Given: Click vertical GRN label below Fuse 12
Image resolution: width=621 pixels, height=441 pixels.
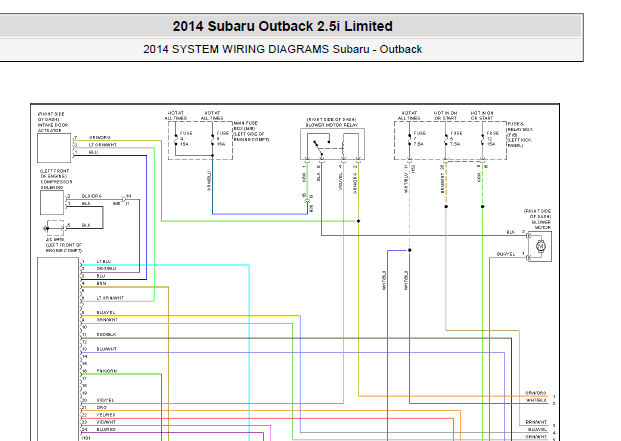Looking at the screenshot, I should point(479,177).
